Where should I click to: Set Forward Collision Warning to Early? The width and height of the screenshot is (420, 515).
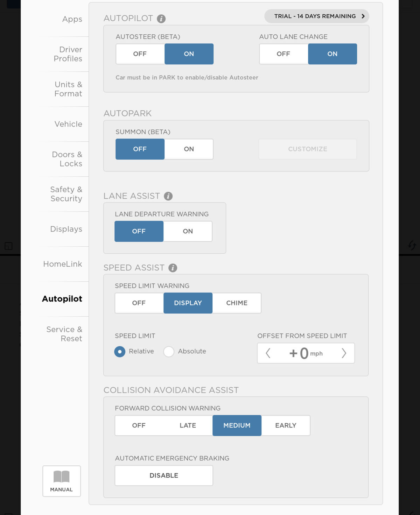tap(286, 425)
